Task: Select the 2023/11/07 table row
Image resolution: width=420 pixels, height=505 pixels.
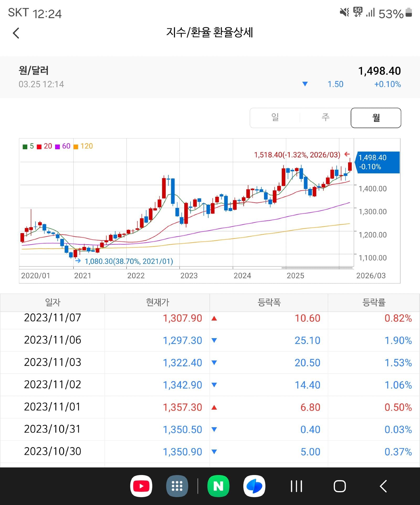Action: [210, 318]
